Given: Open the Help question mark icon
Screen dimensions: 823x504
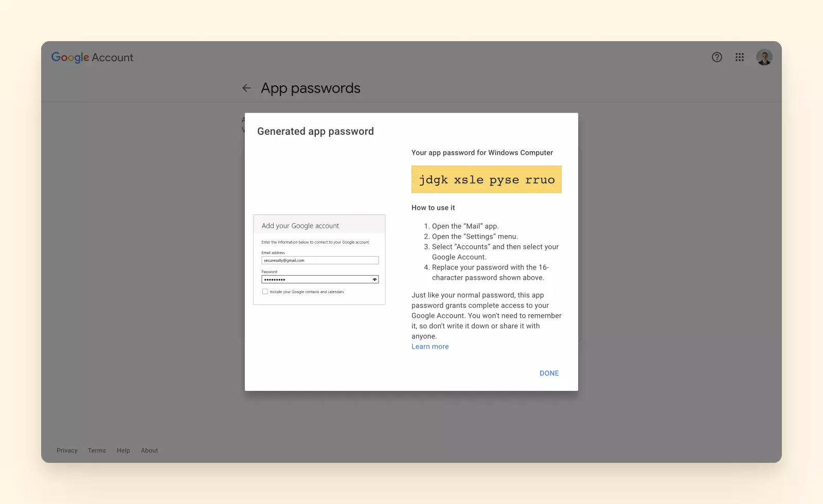Looking at the screenshot, I should point(717,57).
